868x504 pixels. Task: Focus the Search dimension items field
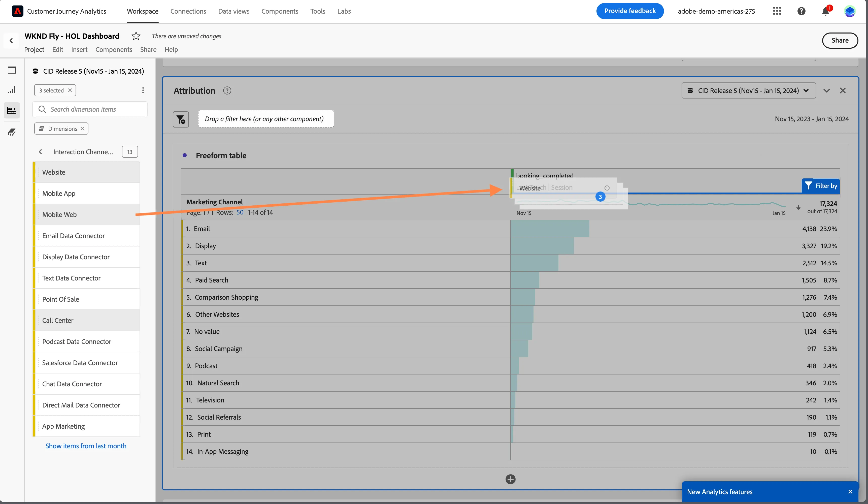pyautogui.click(x=90, y=109)
